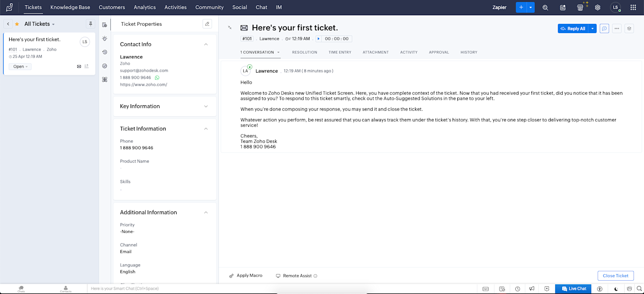
Task: Switch to the Activity tab
Action: pos(409,52)
